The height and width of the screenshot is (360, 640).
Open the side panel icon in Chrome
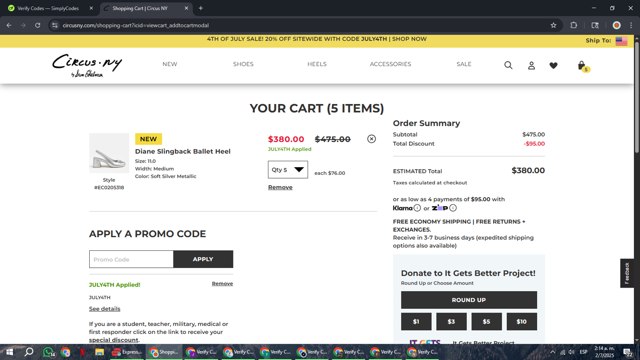595,25
